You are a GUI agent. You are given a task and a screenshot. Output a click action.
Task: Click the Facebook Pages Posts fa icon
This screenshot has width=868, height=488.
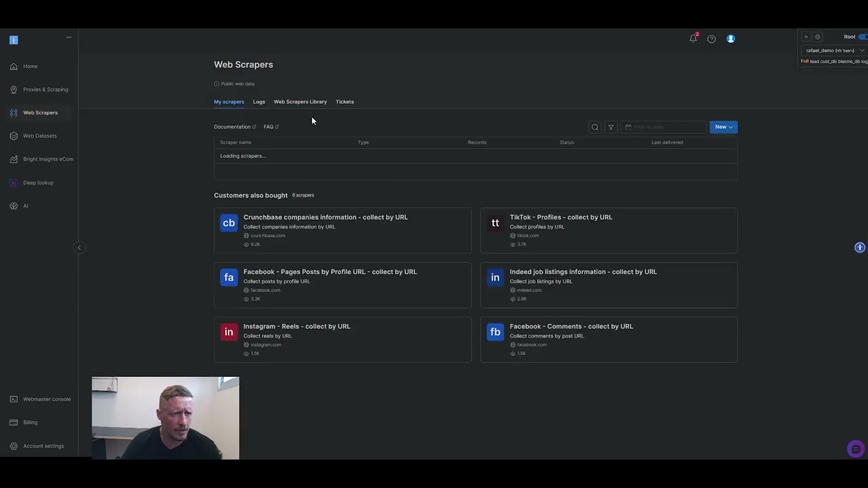coord(229,277)
